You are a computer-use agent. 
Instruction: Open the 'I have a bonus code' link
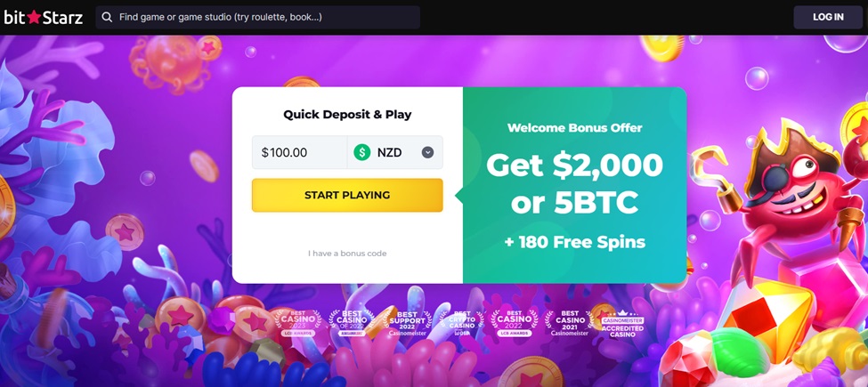coord(347,254)
